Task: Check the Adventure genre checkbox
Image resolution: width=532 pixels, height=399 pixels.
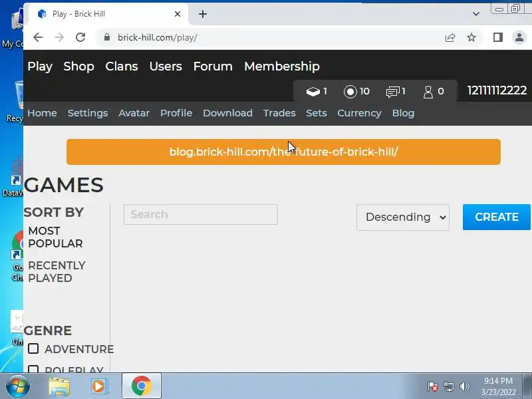Action: point(33,348)
